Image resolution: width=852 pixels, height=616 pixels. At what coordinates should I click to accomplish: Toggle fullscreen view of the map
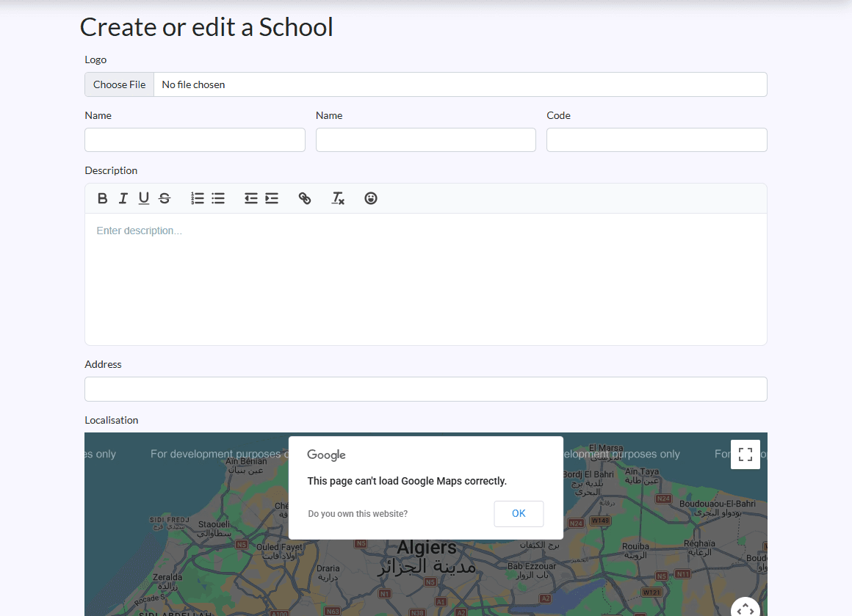(x=745, y=454)
